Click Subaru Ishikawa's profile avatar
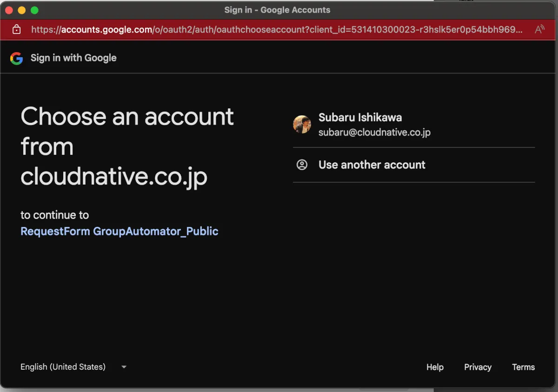The image size is (558, 392). point(302,125)
